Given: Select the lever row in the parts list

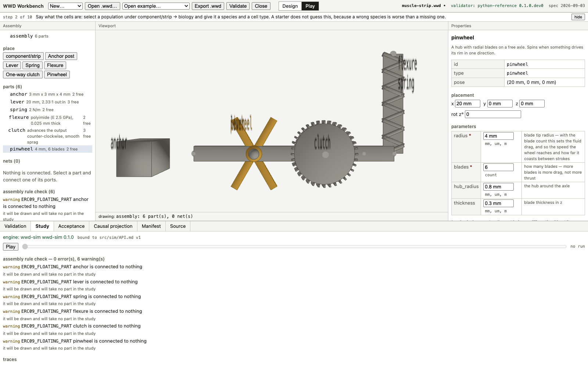Looking at the screenshot, I should [47, 102].
